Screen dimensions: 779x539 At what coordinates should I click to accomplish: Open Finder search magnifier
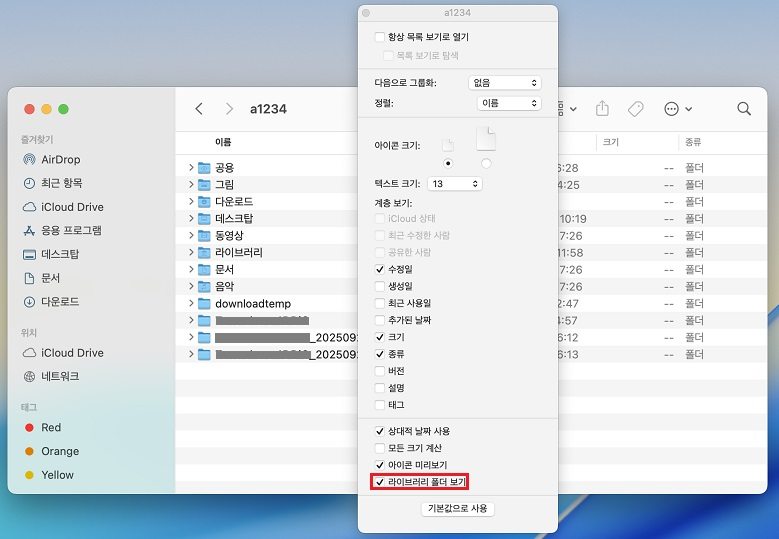[744, 109]
